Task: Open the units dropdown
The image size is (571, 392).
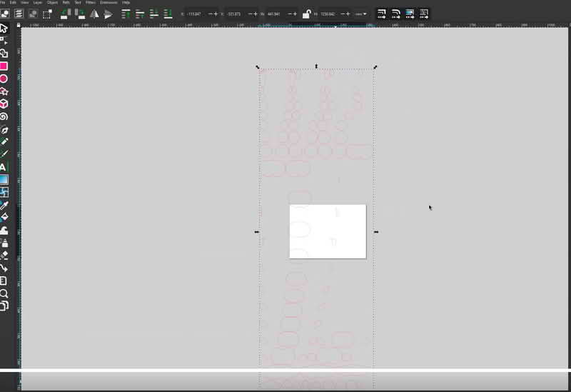Action: (x=361, y=14)
